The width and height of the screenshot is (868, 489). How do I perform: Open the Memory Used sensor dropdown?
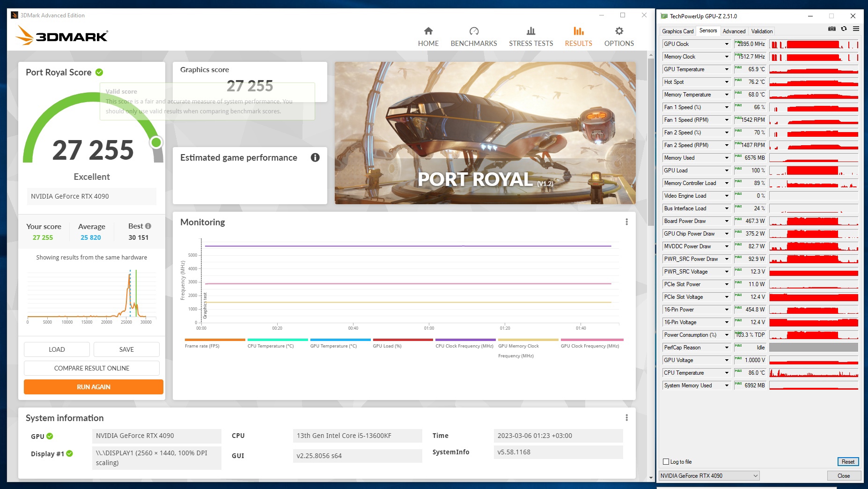(x=727, y=158)
